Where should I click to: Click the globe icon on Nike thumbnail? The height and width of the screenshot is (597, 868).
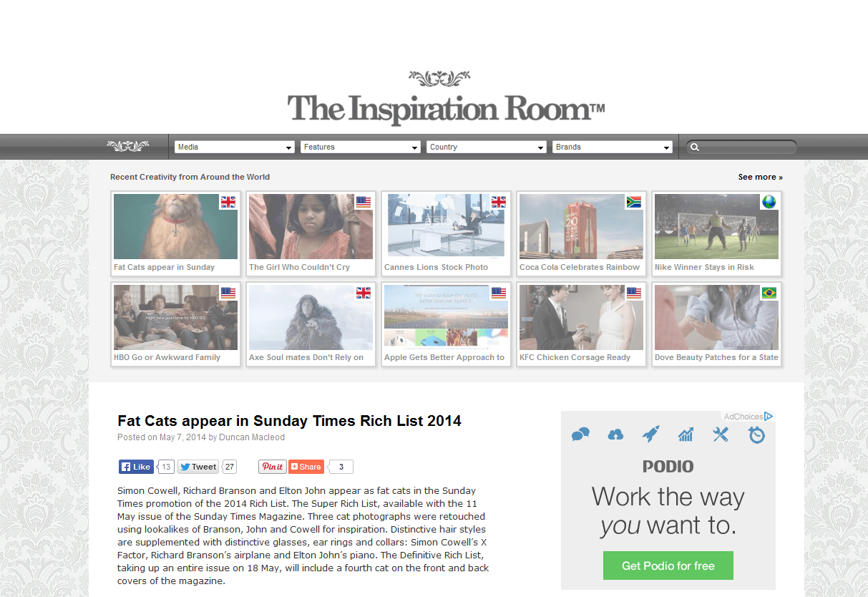click(769, 202)
